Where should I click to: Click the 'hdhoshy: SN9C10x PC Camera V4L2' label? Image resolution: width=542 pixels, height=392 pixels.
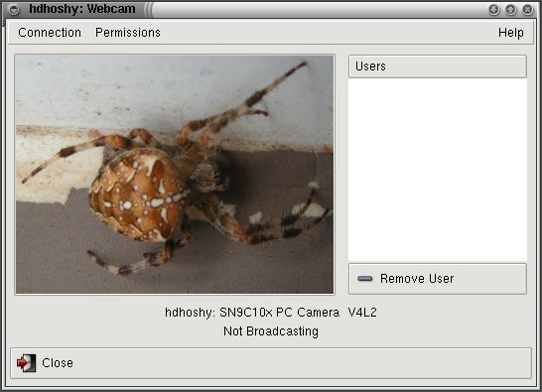(x=271, y=313)
